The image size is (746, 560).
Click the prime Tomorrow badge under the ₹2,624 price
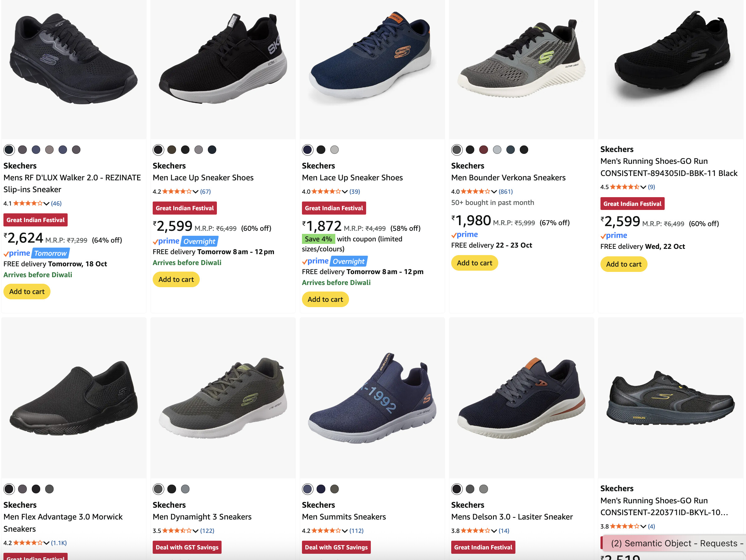36,253
